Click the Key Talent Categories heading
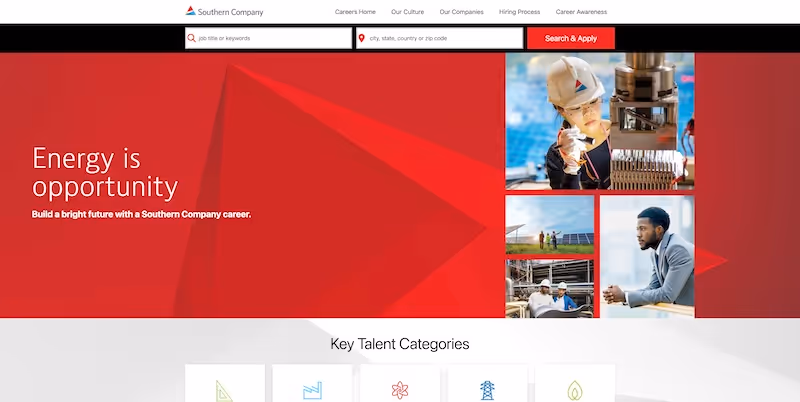Viewport: 800px width, 402px height. [x=400, y=344]
